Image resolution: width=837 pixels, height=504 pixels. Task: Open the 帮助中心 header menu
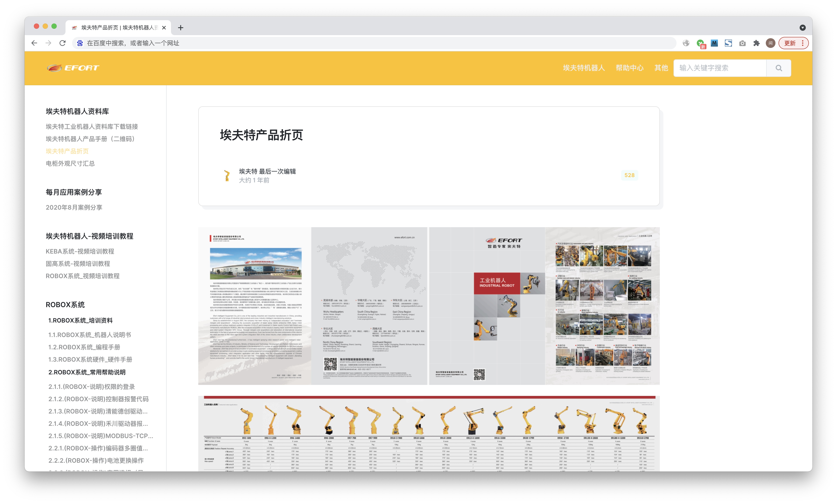click(x=630, y=68)
